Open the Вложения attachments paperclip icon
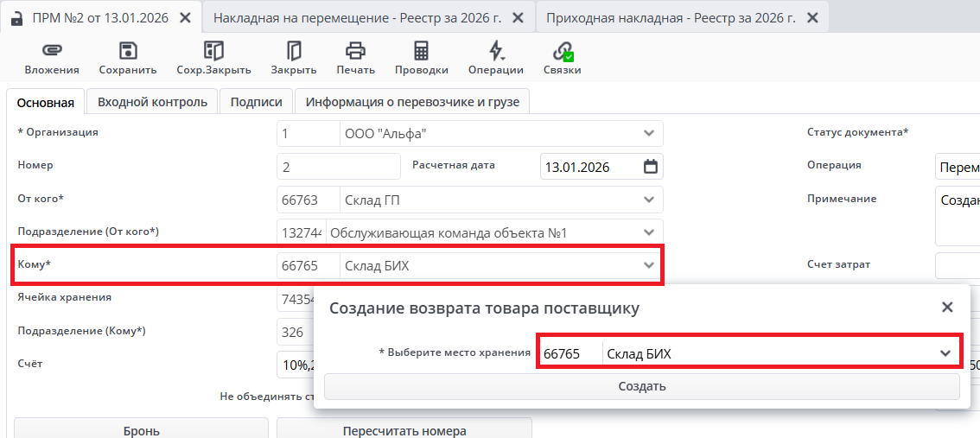 52,51
